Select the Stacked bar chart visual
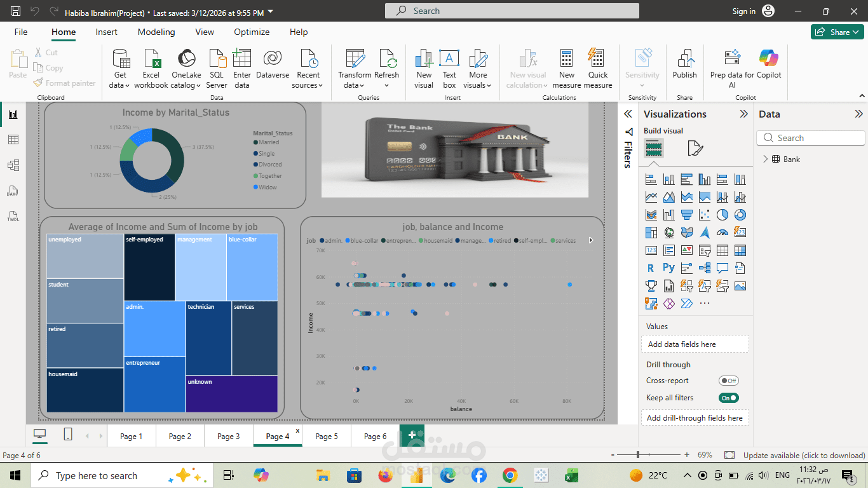The height and width of the screenshot is (488, 868). click(651, 179)
